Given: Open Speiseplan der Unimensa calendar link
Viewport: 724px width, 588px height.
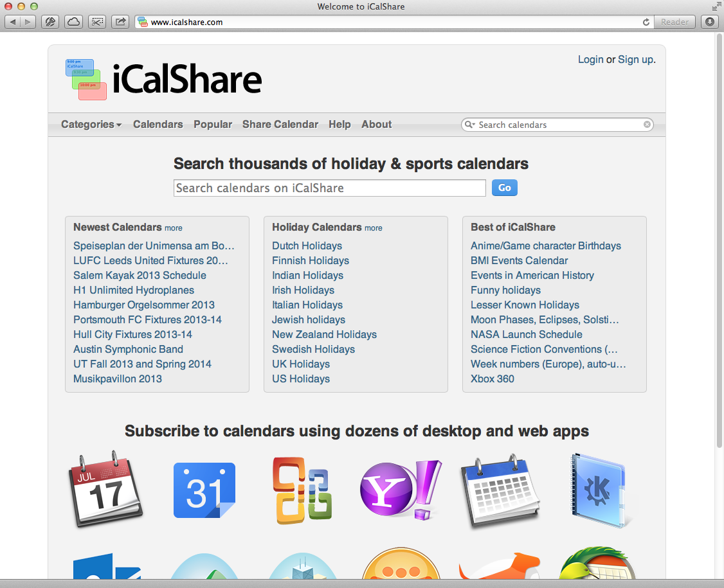Looking at the screenshot, I should (154, 245).
